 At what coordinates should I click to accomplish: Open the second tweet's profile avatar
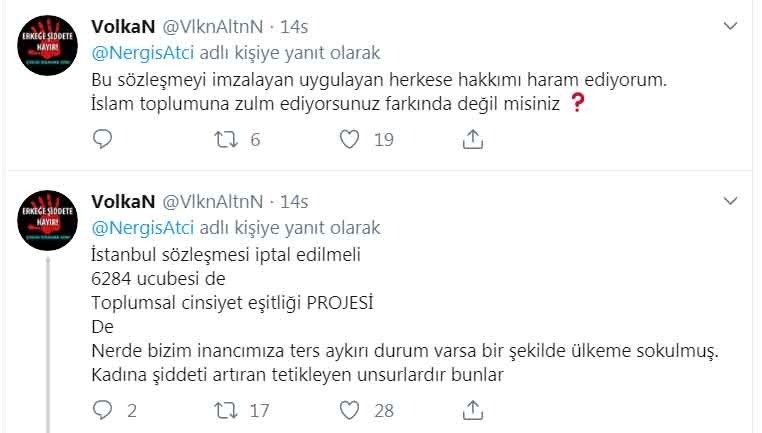[x=47, y=220]
